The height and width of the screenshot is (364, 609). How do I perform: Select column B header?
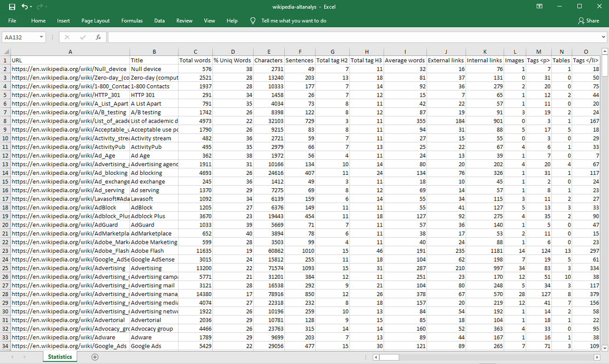tap(154, 52)
